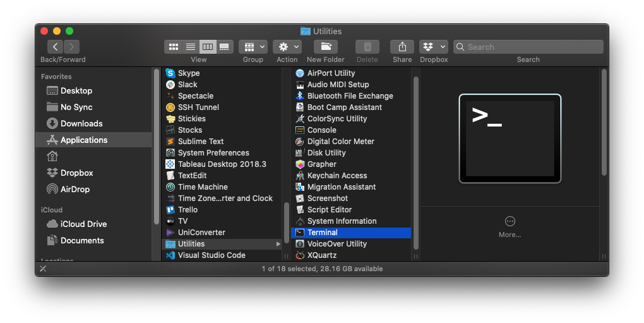
Task: Switch to icon view mode
Action: 174,47
